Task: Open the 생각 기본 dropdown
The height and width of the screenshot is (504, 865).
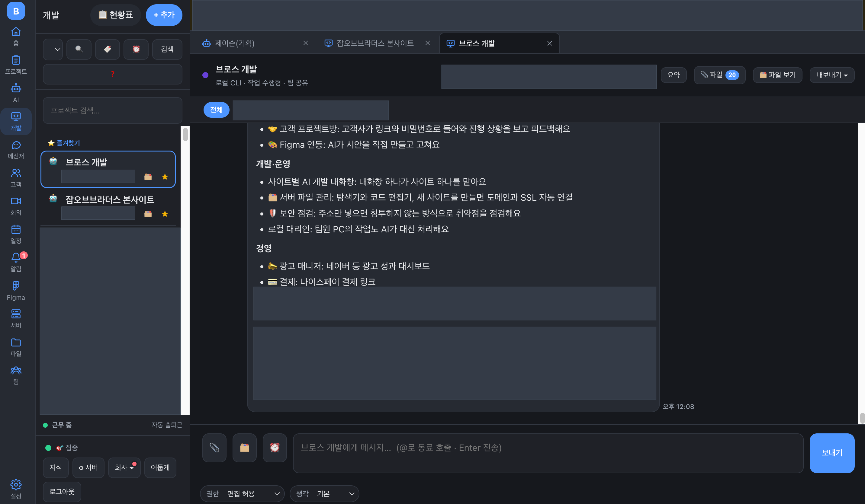Action: click(324, 493)
